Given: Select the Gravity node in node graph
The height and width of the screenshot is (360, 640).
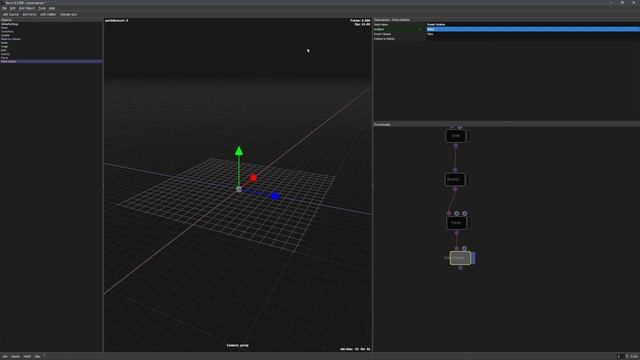Looking at the screenshot, I should pyautogui.click(x=455, y=179).
